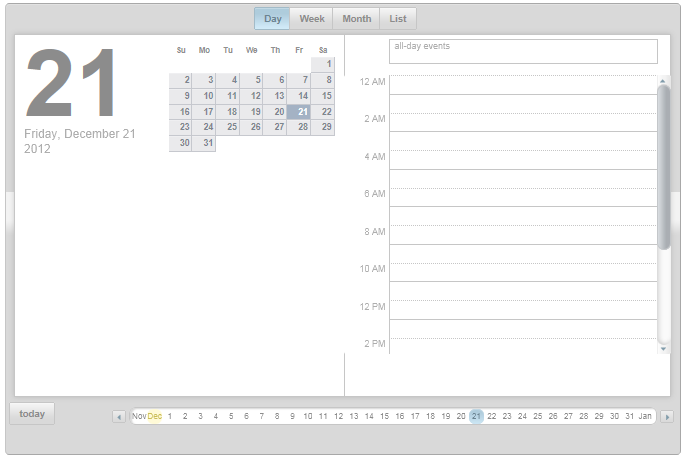Select day 5 in bottom date strip
693x460 pixels.
coord(231,416)
